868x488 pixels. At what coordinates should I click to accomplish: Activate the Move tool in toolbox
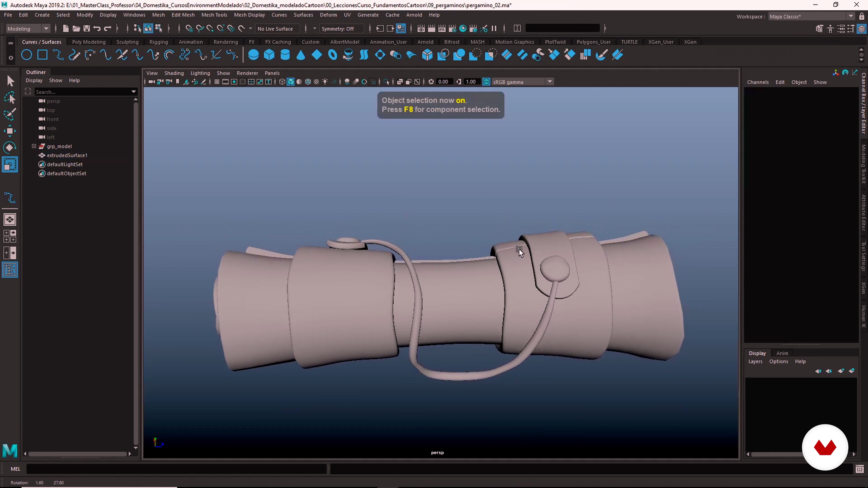click(x=10, y=131)
